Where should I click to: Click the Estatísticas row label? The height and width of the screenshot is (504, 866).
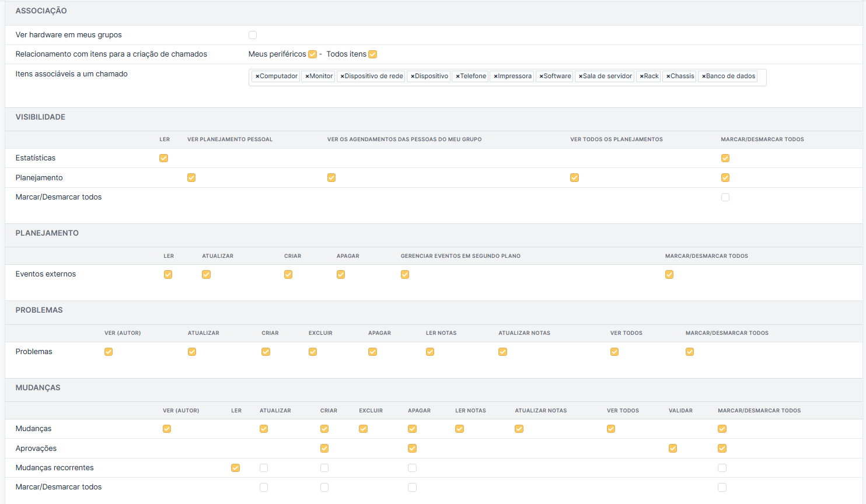click(36, 158)
